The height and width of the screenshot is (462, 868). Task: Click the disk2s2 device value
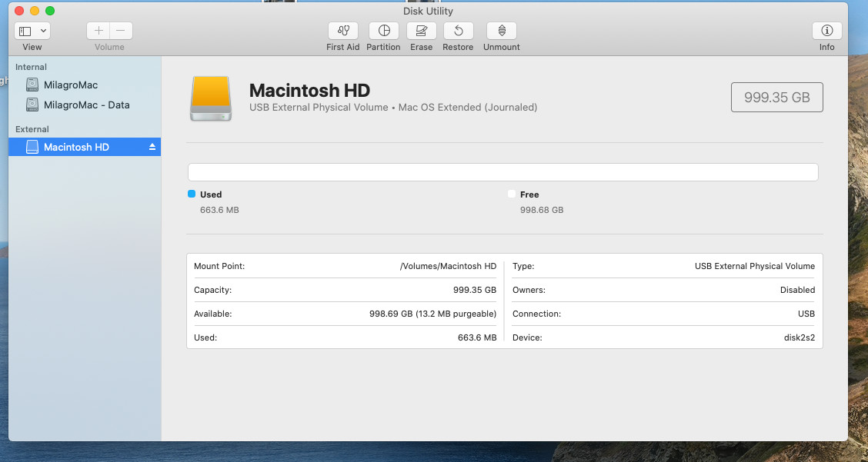[800, 337]
